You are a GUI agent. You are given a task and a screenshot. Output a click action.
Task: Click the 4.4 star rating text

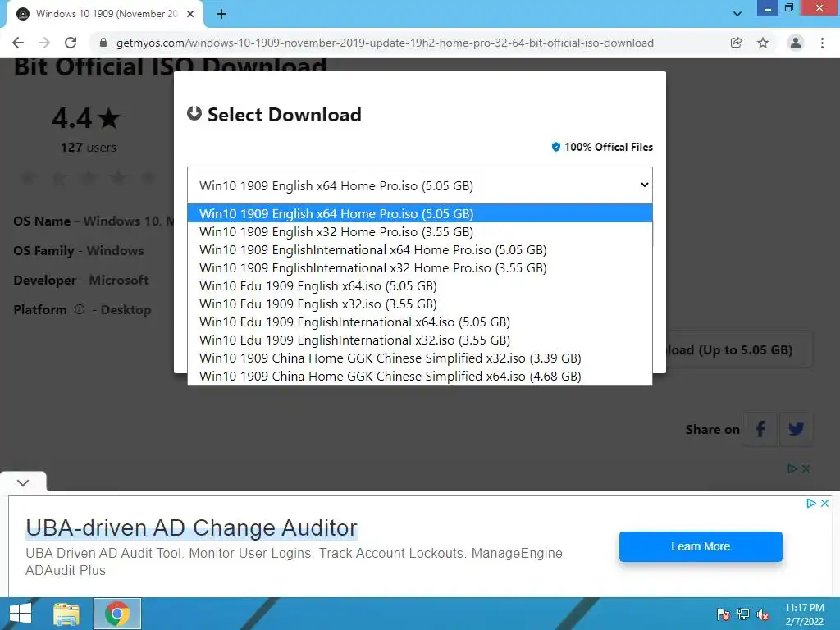tap(85, 118)
